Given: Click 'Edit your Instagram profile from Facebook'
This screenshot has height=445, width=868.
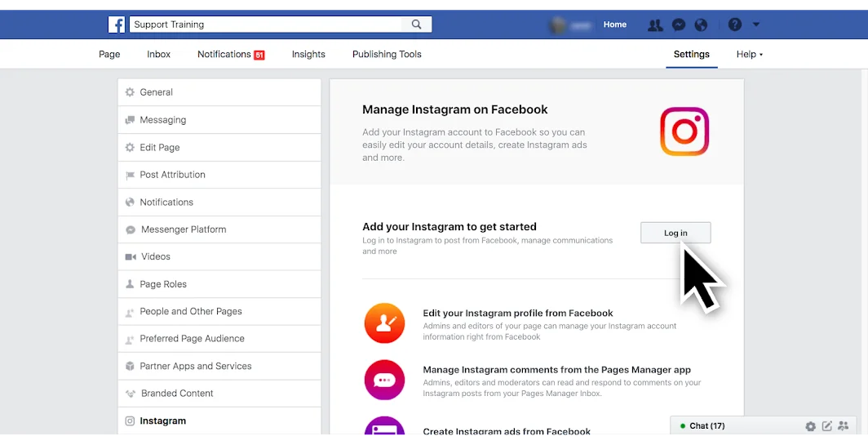Looking at the screenshot, I should click(517, 313).
